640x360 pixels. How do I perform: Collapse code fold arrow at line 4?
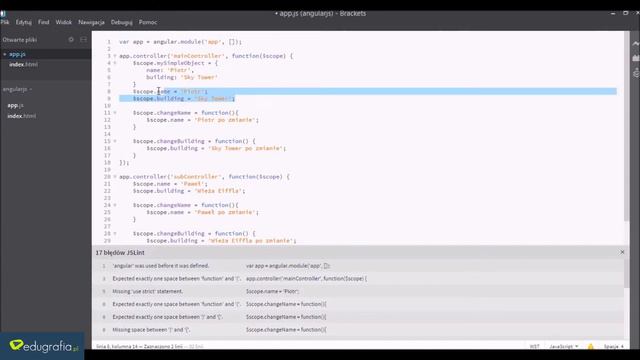tap(115, 63)
